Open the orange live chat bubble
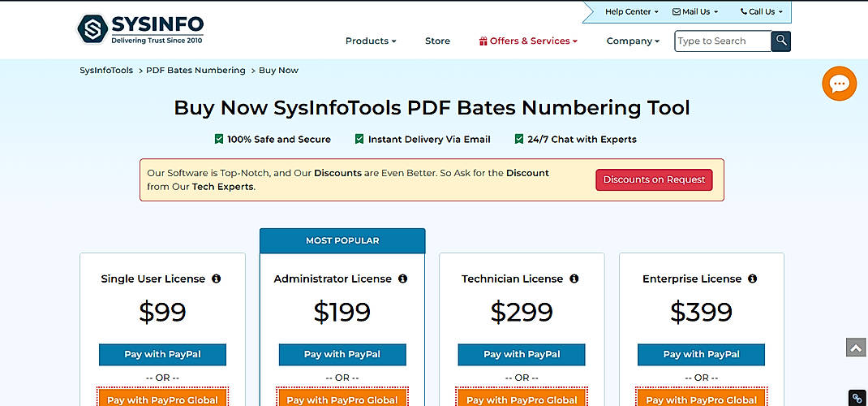 click(840, 84)
